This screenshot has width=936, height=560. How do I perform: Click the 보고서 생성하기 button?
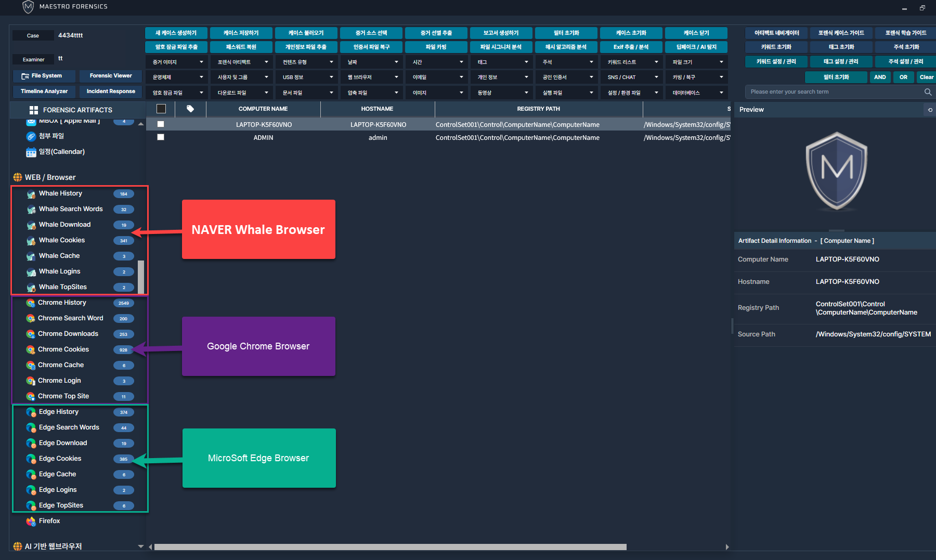[x=501, y=33]
